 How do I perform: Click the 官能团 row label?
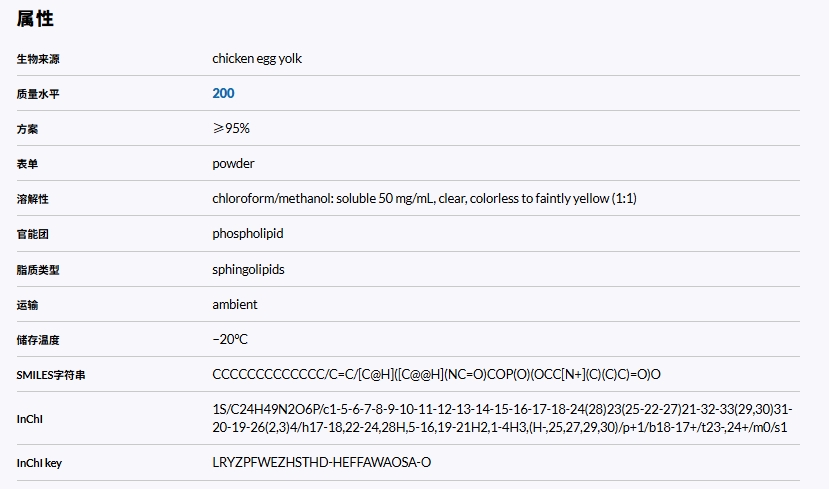[32, 234]
